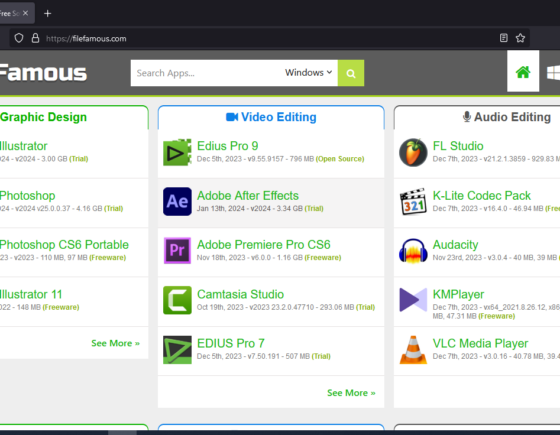
Task: Click the video camera icon beside Video Editing
Action: pos(232,117)
